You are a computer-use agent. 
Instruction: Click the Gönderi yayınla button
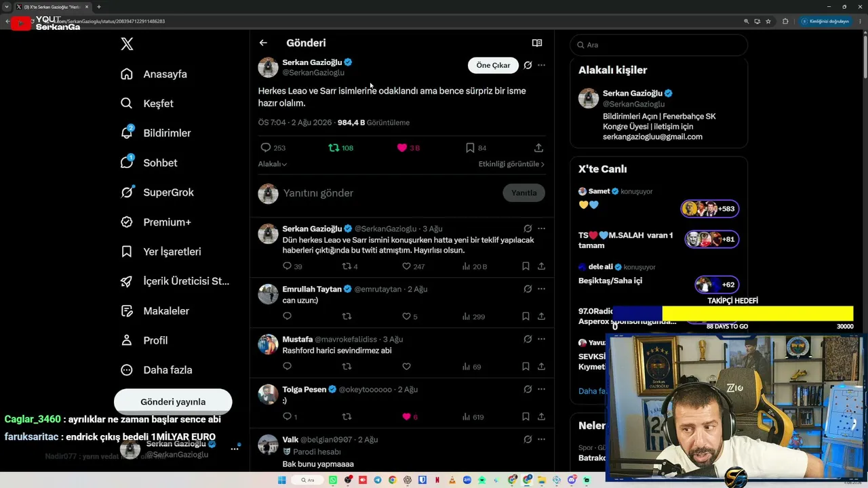(x=173, y=402)
